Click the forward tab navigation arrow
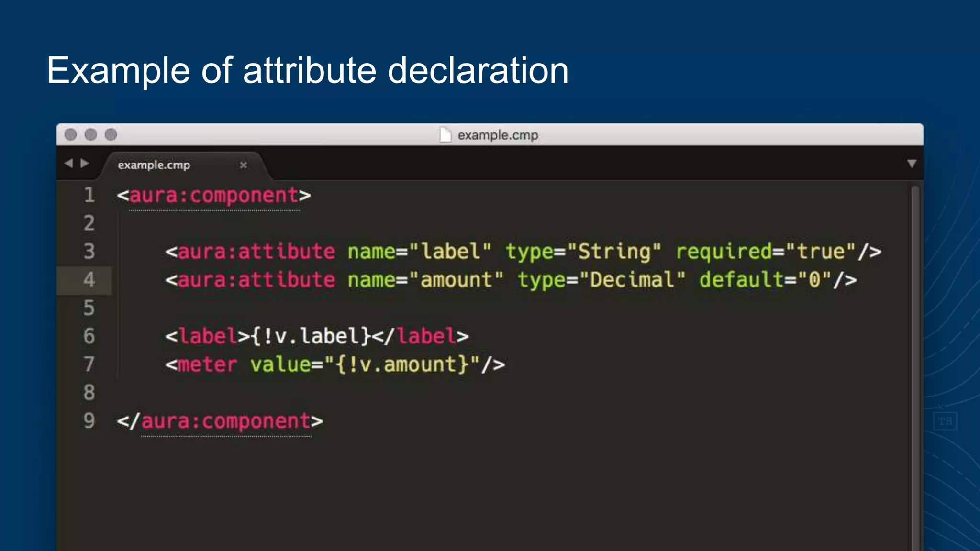The image size is (980, 551). pyautogui.click(x=85, y=164)
